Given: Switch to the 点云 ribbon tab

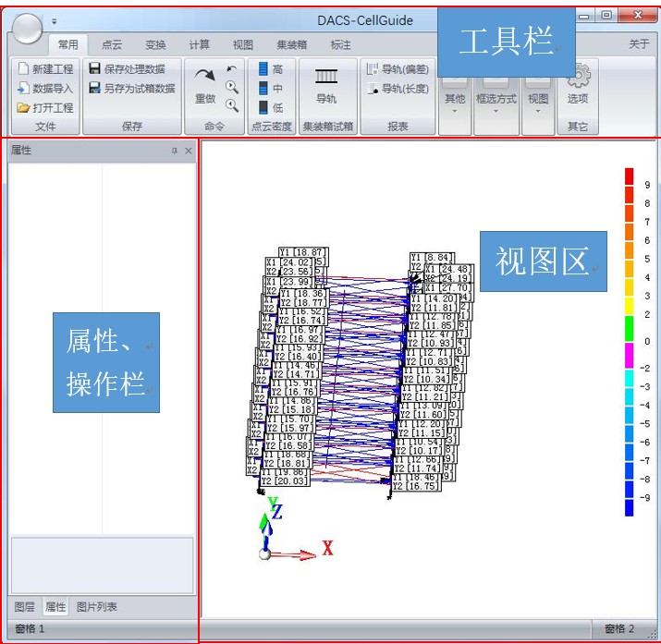Looking at the screenshot, I should tap(112, 44).
